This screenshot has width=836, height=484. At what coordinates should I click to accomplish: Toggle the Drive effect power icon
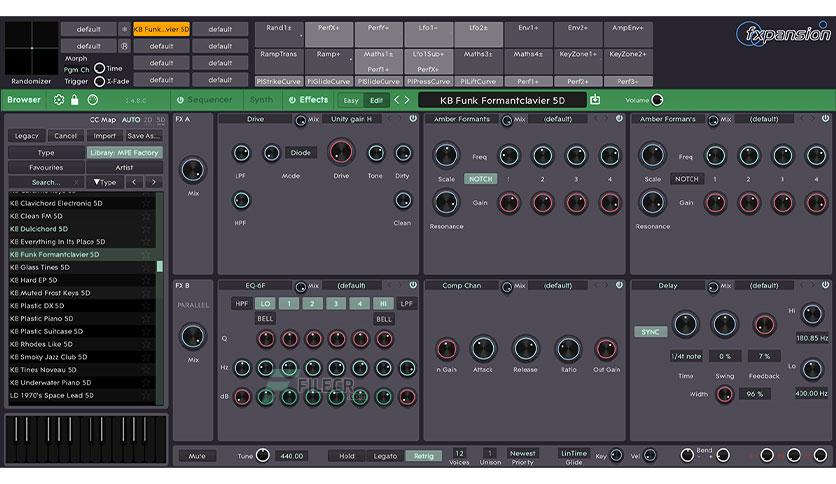[x=413, y=119]
